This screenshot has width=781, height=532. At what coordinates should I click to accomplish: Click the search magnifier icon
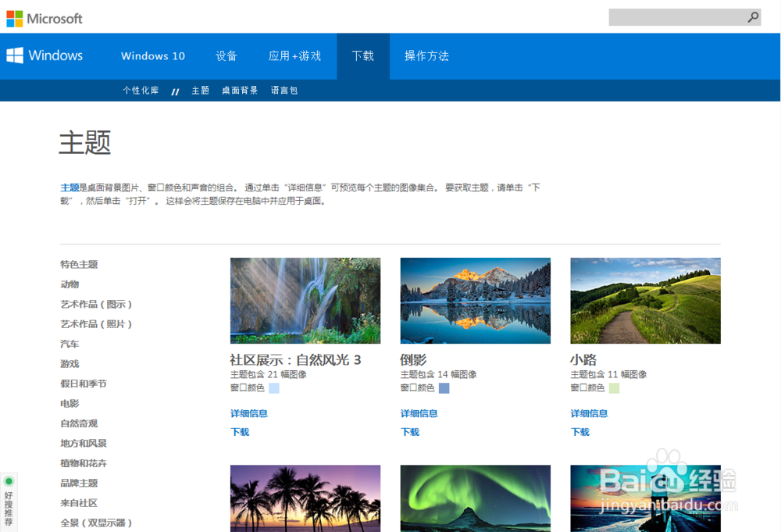[752, 16]
